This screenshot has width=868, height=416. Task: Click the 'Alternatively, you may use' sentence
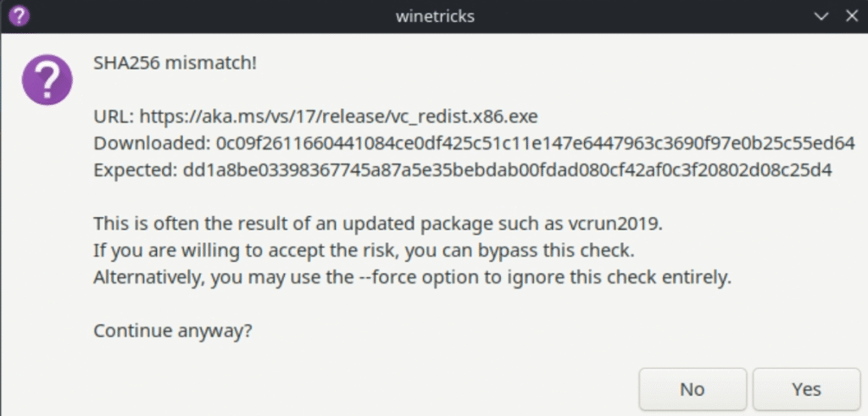pyautogui.click(x=413, y=277)
